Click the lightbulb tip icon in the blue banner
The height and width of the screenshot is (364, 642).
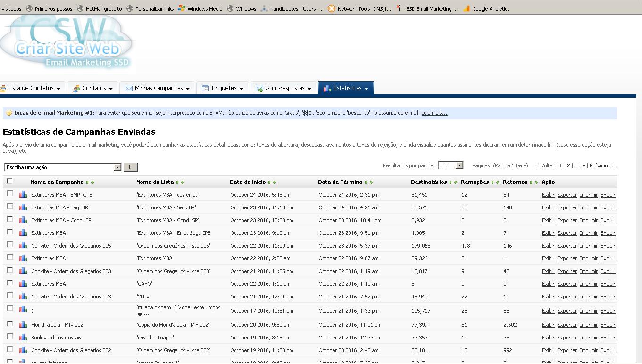click(x=8, y=113)
